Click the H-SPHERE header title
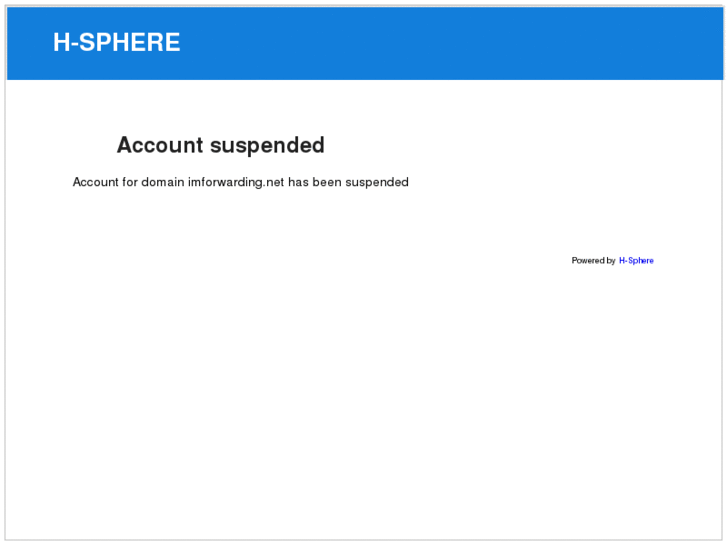727x545 pixels. click(117, 43)
